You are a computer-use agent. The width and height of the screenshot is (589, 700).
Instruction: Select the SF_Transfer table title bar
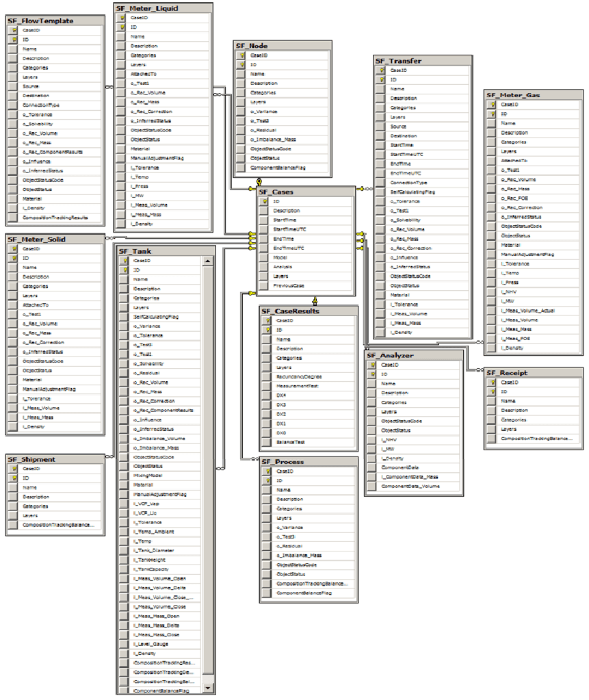pyautogui.click(x=422, y=61)
